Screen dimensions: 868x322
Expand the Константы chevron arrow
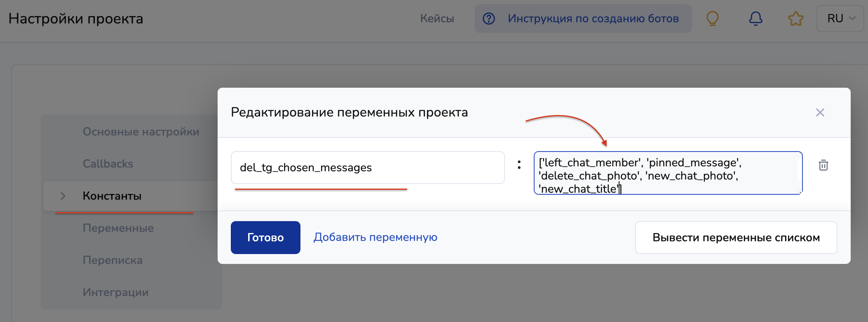click(63, 196)
